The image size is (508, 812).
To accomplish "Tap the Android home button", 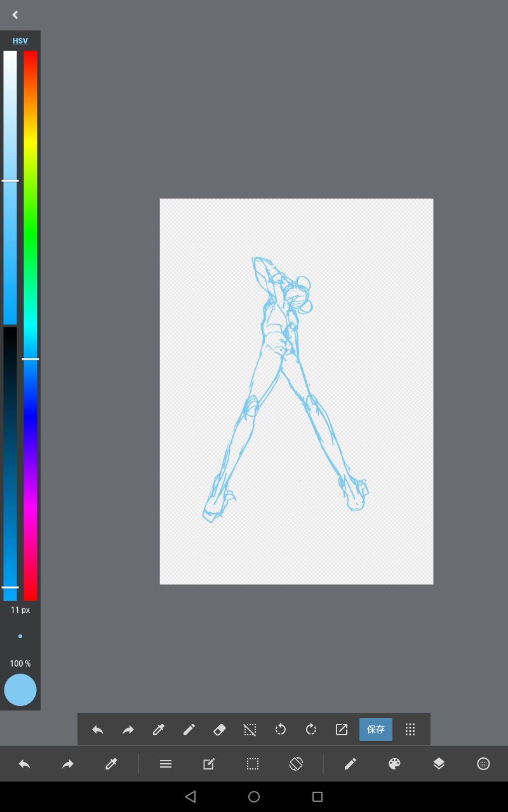I will point(254,797).
